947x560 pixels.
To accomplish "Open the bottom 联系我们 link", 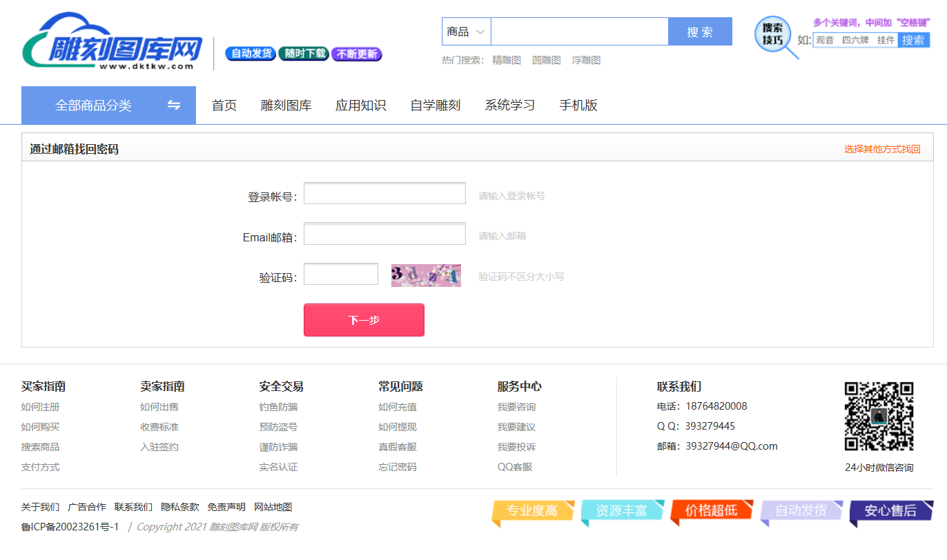I will (x=134, y=507).
